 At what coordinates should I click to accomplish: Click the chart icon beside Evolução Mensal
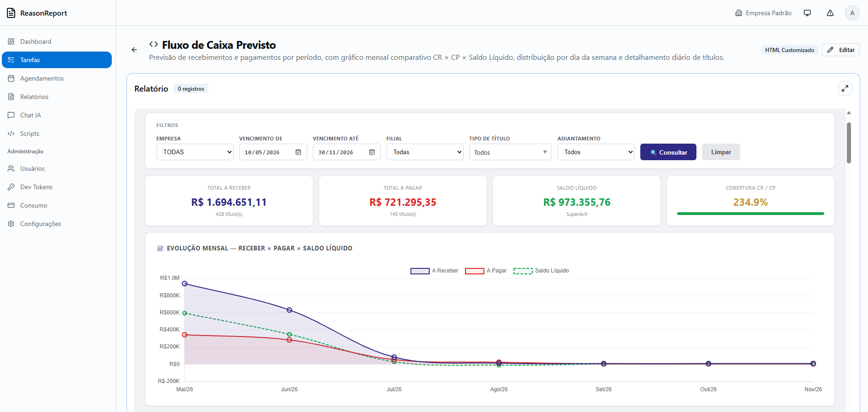[160, 248]
